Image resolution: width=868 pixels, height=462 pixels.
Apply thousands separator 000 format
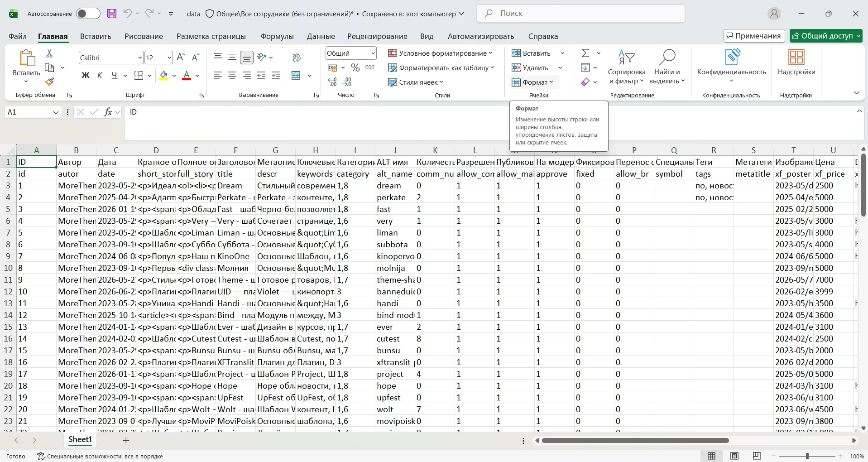[x=370, y=67]
